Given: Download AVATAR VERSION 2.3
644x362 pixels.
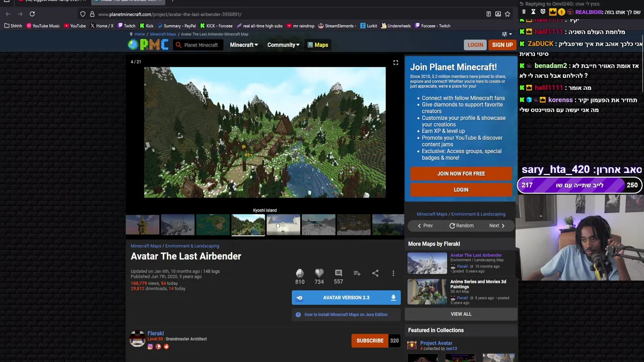Looking at the screenshot, I should tap(346, 298).
